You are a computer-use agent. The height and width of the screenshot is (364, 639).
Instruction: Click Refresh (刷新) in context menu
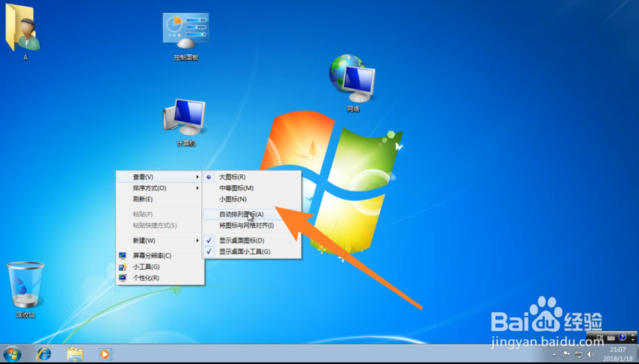(160, 199)
